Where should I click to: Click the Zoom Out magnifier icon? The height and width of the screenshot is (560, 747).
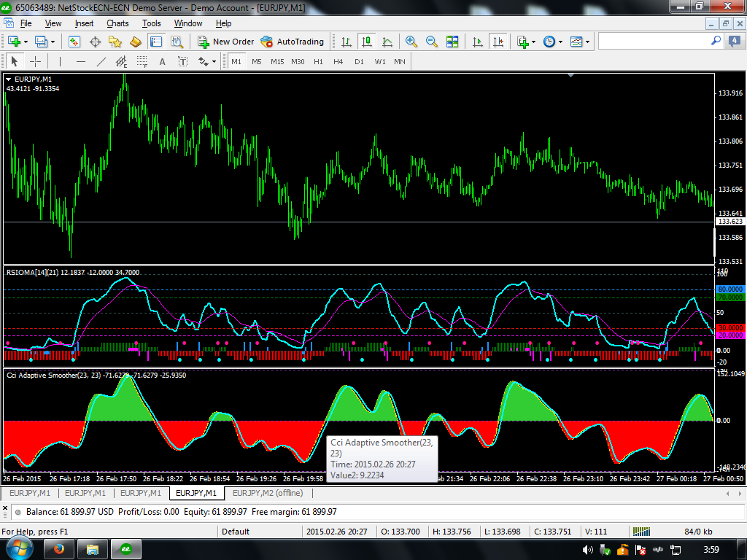click(x=432, y=42)
